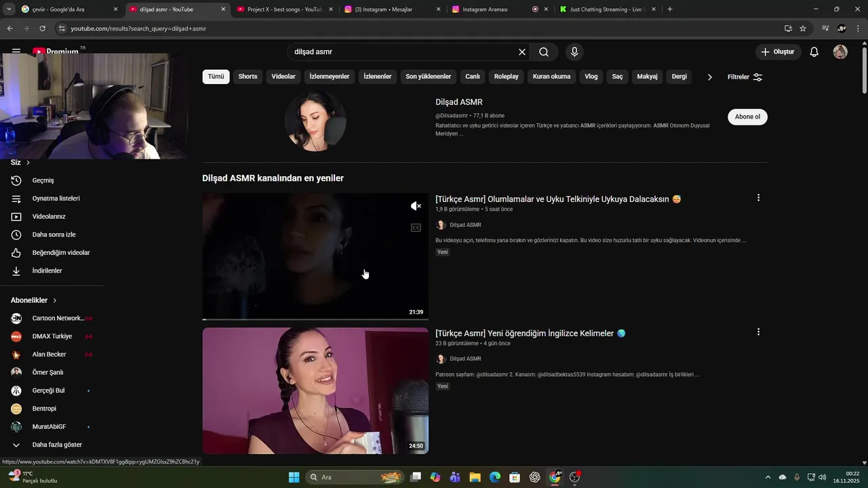The width and height of the screenshot is (868, 488).
Task: Open the Windows Start menu
Action: click(294, 477)
